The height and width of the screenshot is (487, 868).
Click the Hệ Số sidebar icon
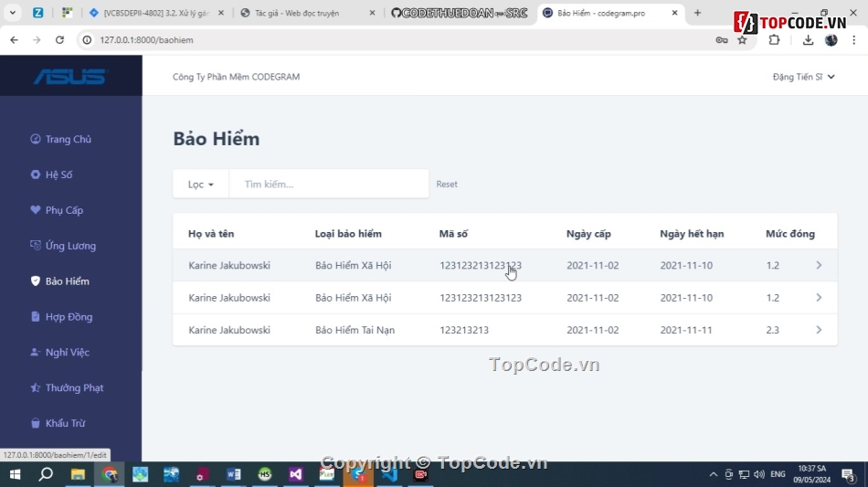coord(36,175)
